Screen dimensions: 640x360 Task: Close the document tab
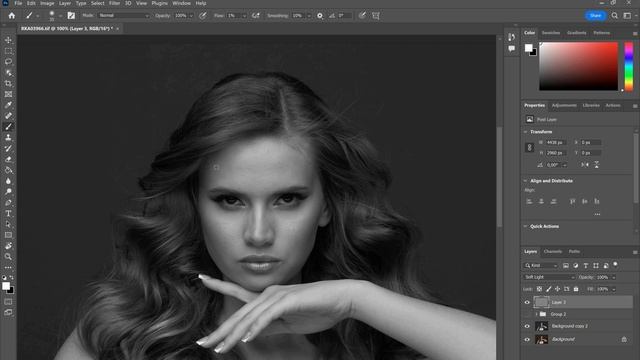(x=118, y=29)
